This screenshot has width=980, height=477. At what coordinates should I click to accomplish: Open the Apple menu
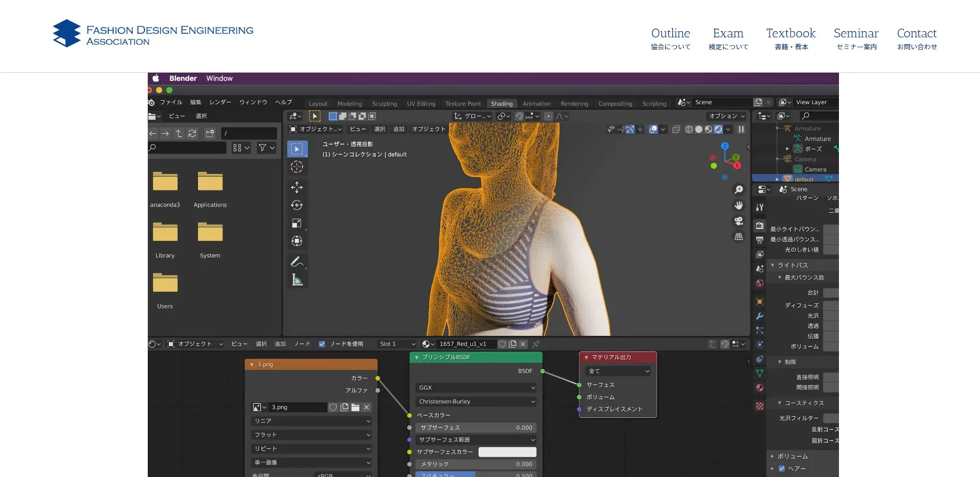156,78
